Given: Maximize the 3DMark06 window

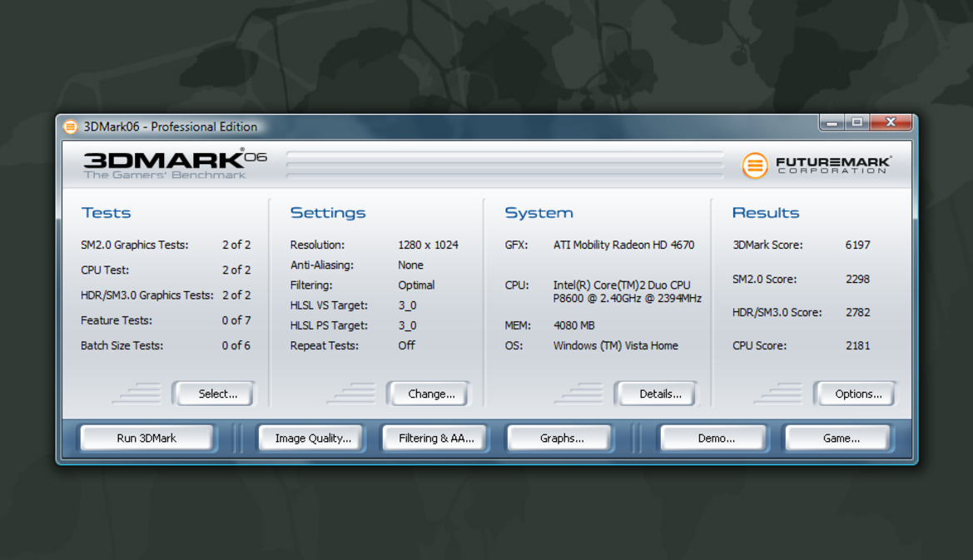Looking at the screenshot, I should click(x=857, y=123).
